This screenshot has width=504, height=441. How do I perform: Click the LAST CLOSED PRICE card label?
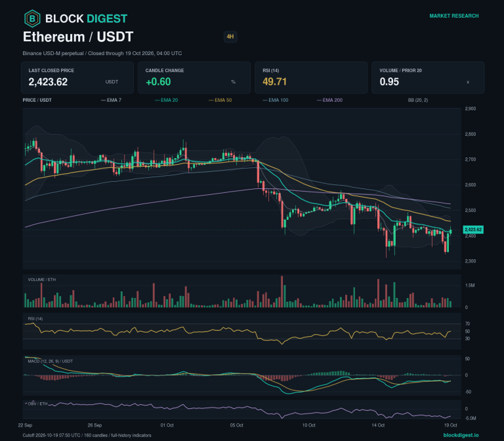pos(51,70)
